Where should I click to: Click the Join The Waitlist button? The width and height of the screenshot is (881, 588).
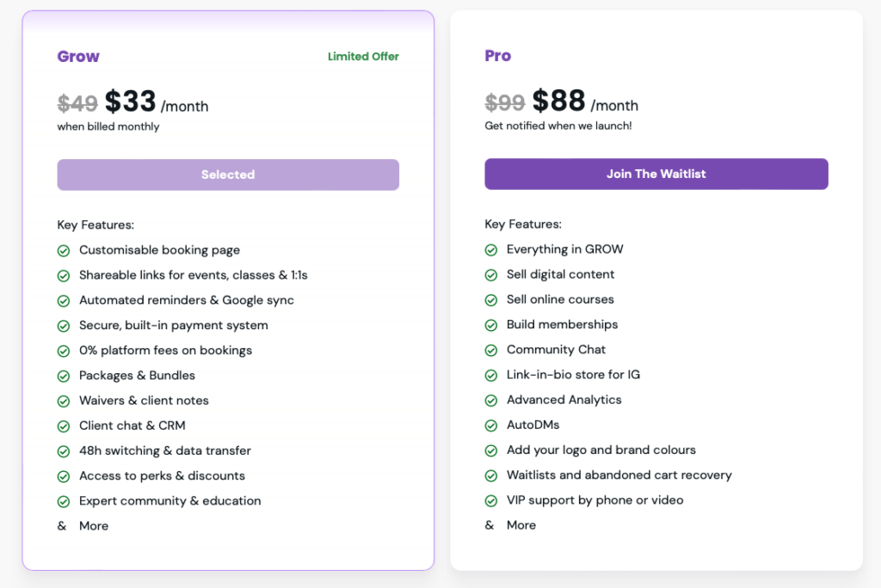coord(656,175)
